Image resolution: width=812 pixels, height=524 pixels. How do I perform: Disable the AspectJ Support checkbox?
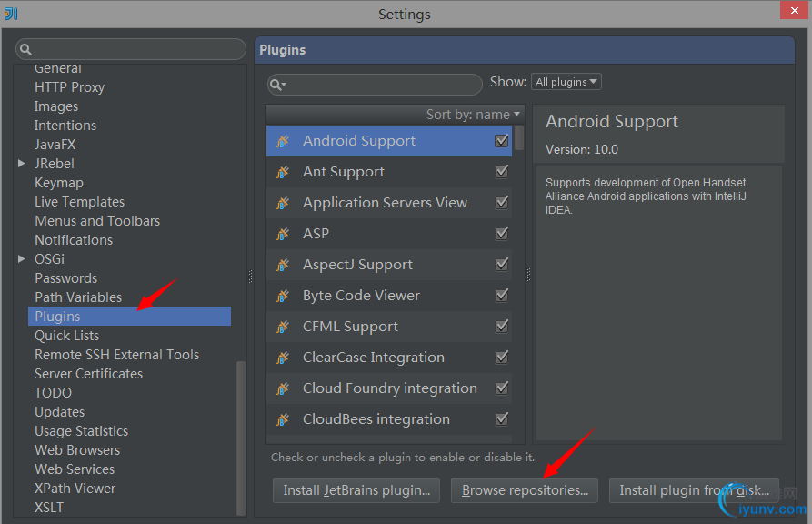click(x=502, y=265)
